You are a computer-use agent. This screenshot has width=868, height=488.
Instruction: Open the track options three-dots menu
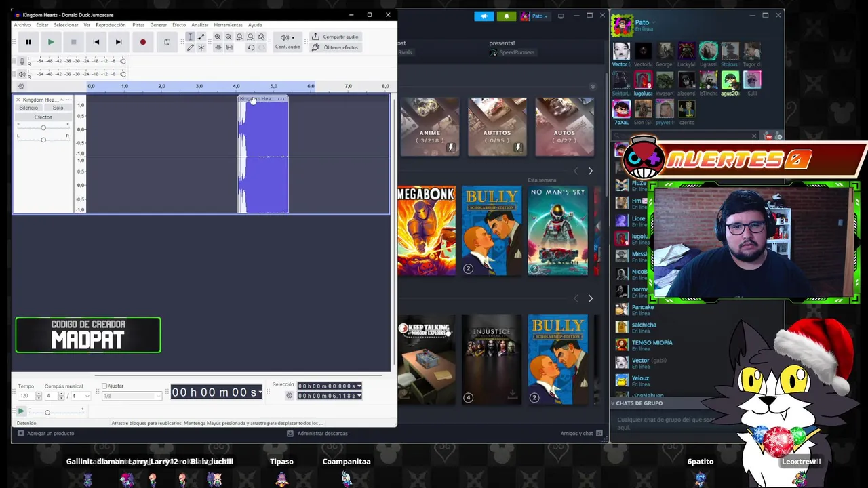68,100
